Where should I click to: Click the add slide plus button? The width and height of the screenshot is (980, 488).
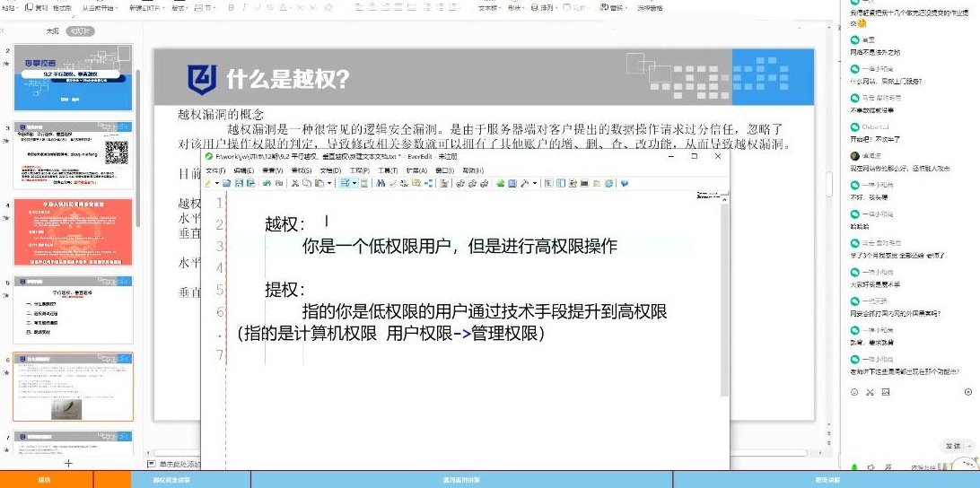(x=69, y=463)
